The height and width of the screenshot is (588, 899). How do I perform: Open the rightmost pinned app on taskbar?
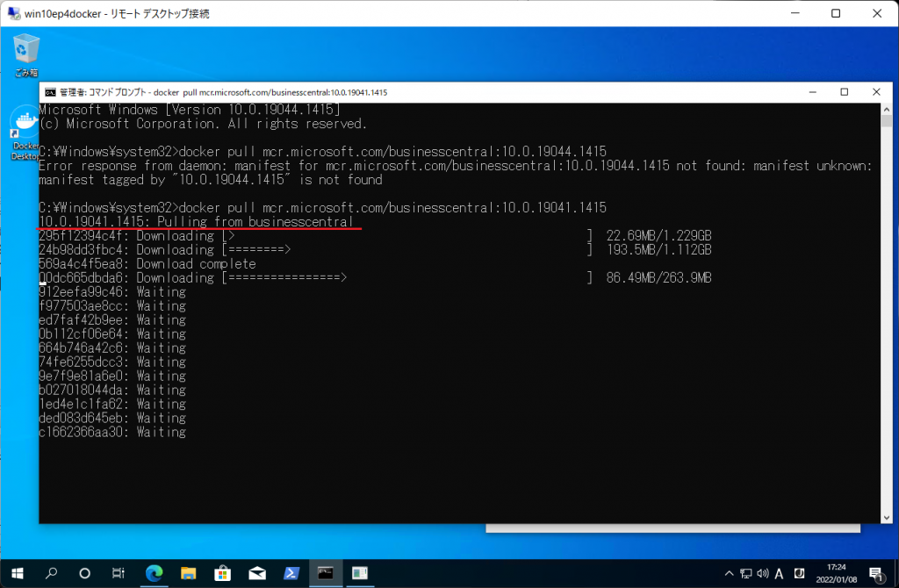pos(360,573)
